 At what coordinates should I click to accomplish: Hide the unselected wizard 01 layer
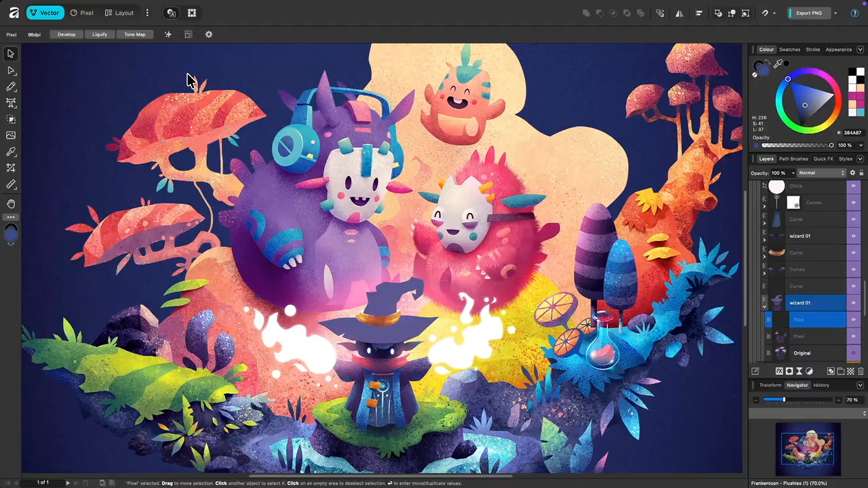pyautogui.click(x=853, y=236)
